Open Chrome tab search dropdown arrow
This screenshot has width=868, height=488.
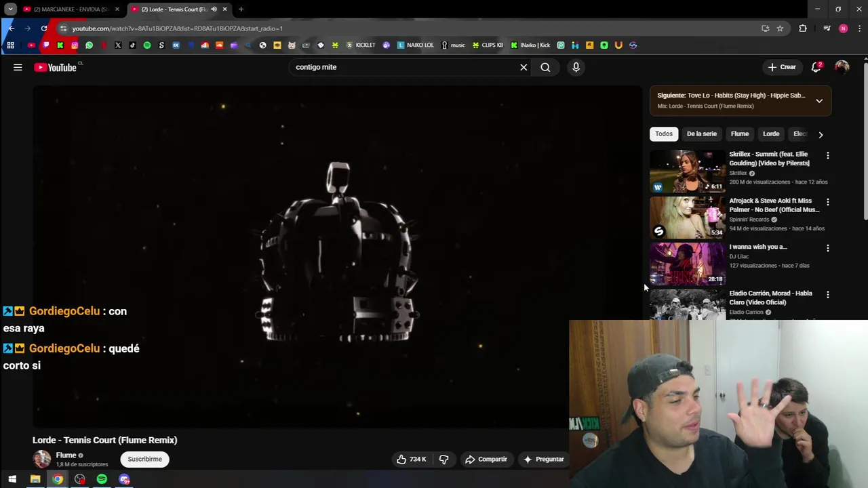(x=10, y=9)
